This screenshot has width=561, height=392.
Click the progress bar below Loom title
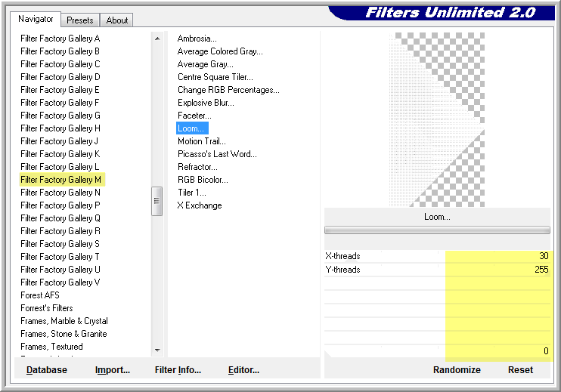pos(437,230)
